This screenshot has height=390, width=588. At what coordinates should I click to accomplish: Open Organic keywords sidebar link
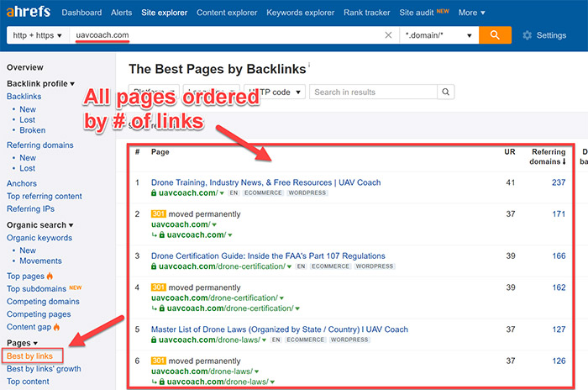point(39,238)
